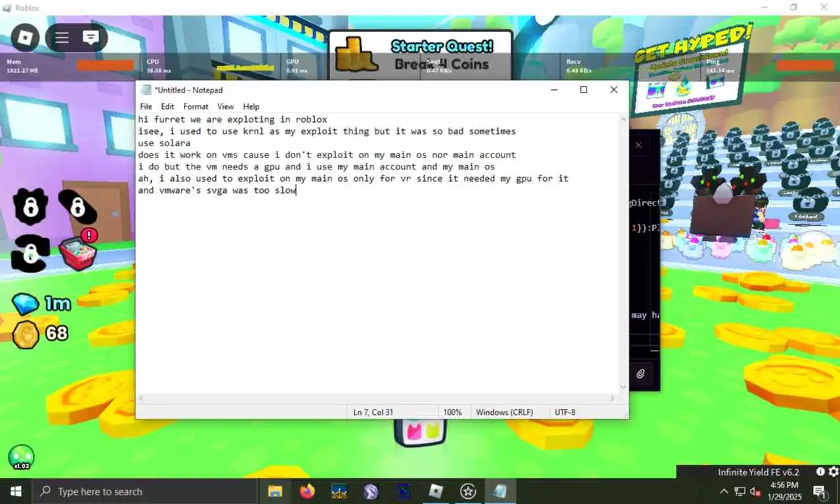
Task: Restore down the Roblox window
Action: point(793,7)
